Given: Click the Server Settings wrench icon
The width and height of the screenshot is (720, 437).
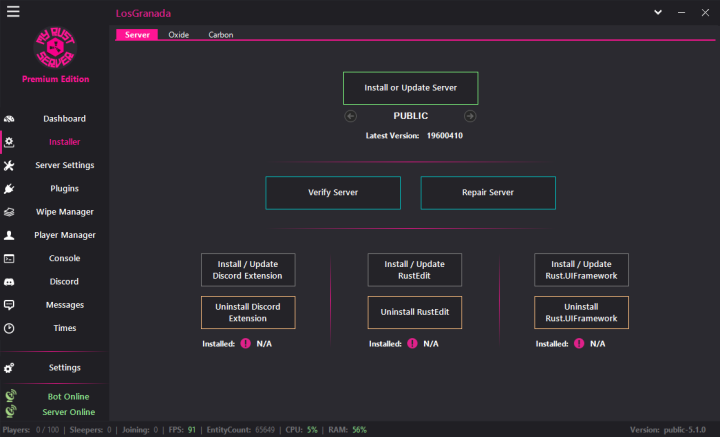Looking at the screenshot, I should [x=9, y=165].
